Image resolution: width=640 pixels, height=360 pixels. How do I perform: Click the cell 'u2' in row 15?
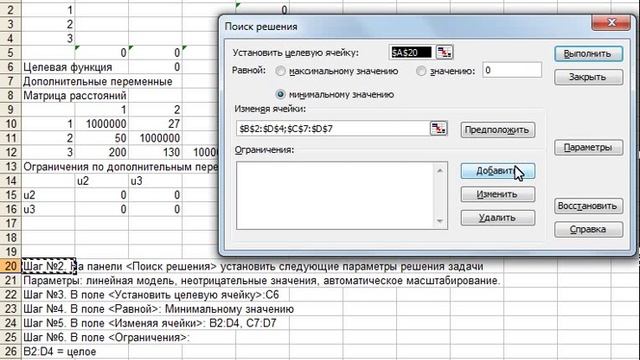click(48, 195)
